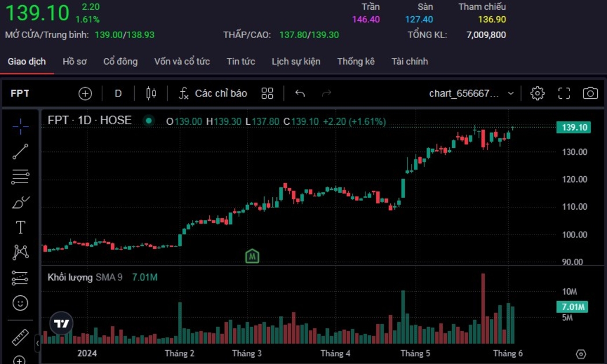Viewport: 607px width, 364px height.
Task: Open the Tin tức tab
Action: [x=240, y=61]
